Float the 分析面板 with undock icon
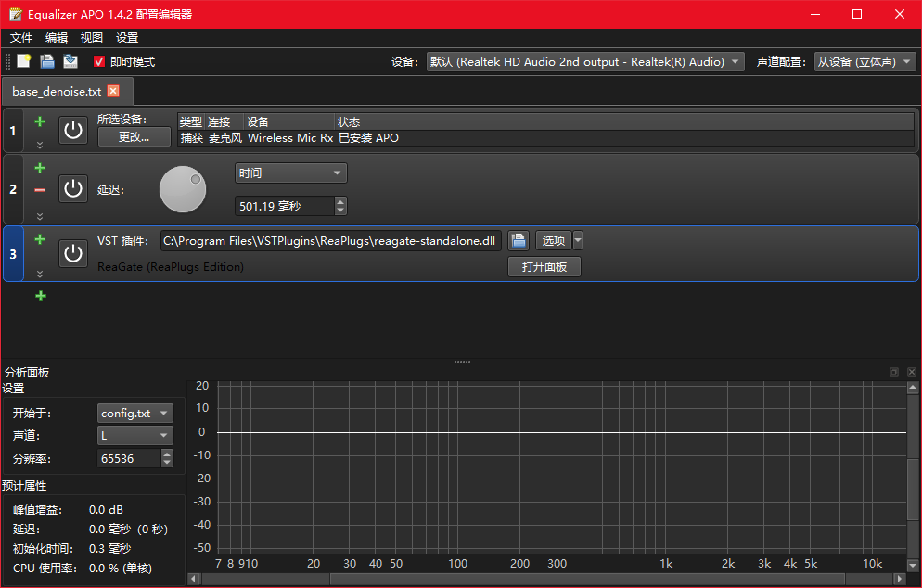Image resolution: width=922 pixels, height=588 pixels. point(894,372)
